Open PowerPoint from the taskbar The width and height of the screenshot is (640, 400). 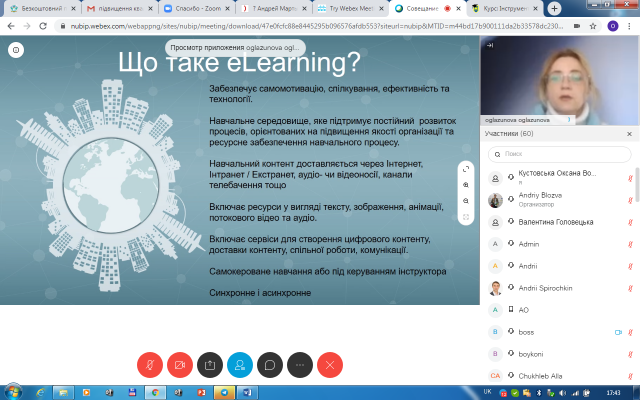[201, 393]
